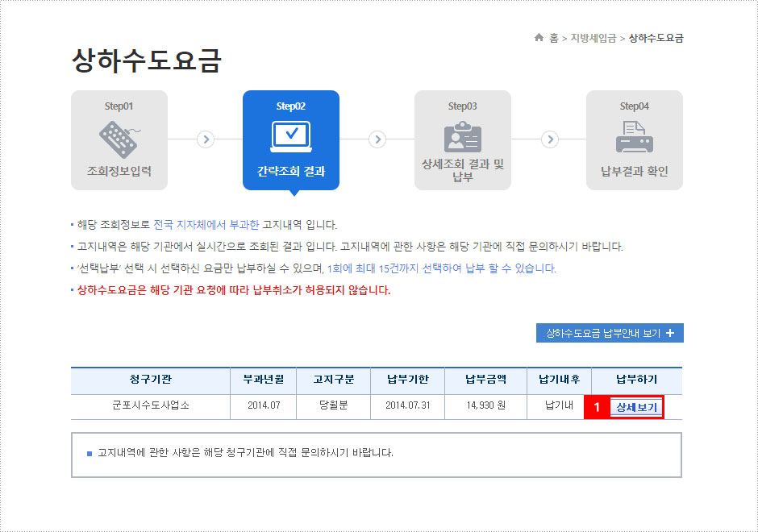
Task: Click the red 1 badge beside 상세보기
Action: click(596, 408)
